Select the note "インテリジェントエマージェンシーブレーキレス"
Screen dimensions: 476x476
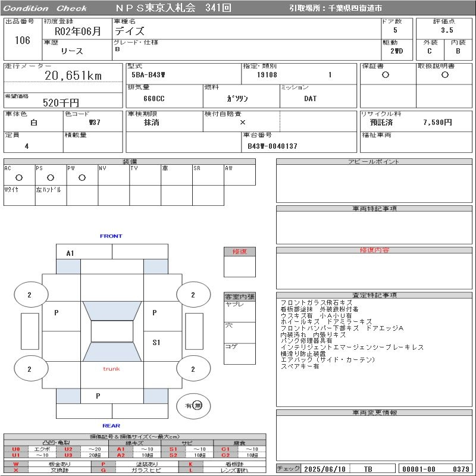(x=352, y=347)
